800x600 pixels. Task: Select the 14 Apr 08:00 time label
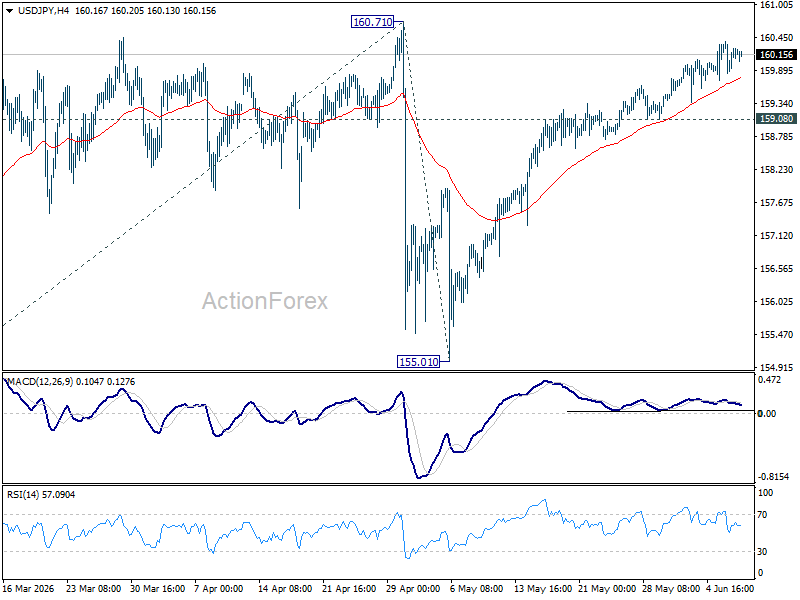[285, 589]
